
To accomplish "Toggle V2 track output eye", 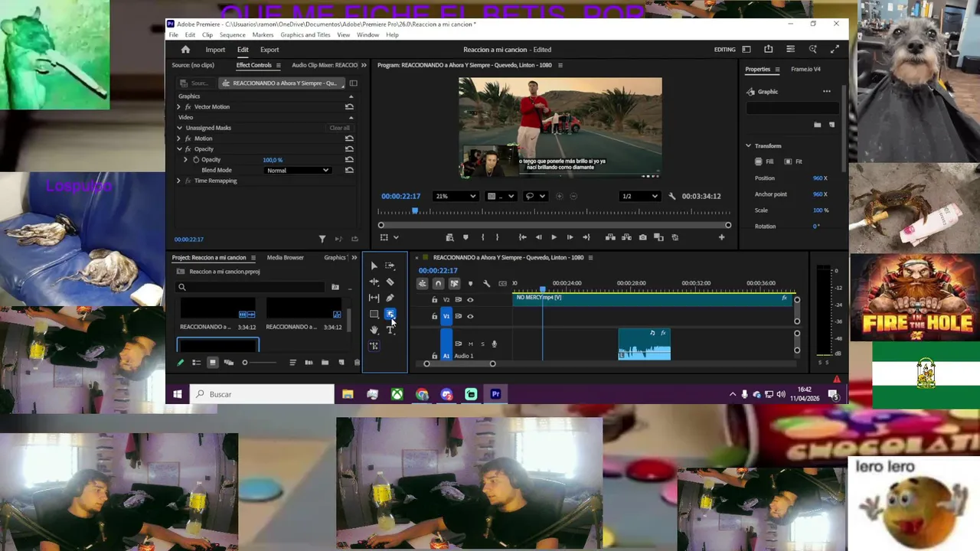I will pyautogui.click(x=470, y=300).
